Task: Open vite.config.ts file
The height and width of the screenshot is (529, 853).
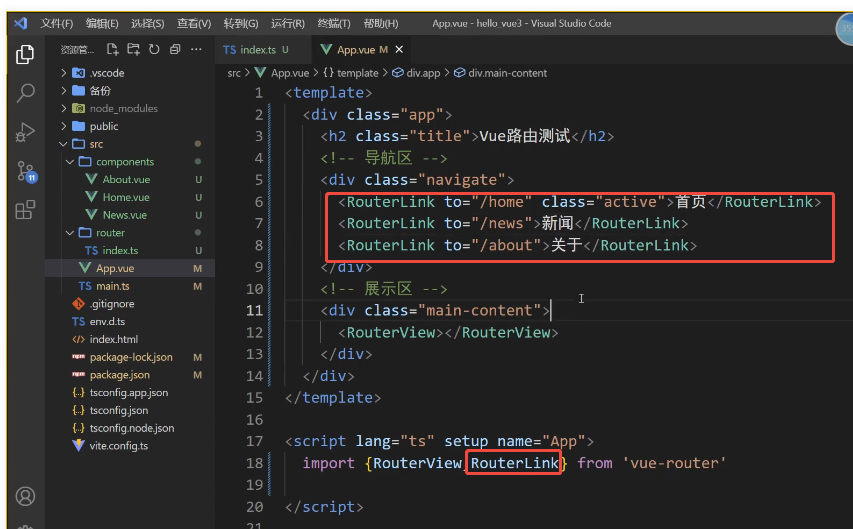Action: (119, 446)
